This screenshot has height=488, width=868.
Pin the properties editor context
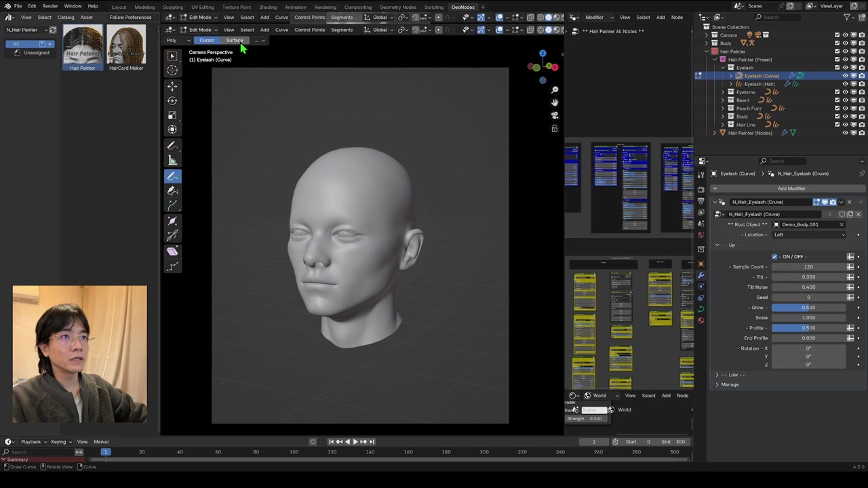tap(862, 174)
